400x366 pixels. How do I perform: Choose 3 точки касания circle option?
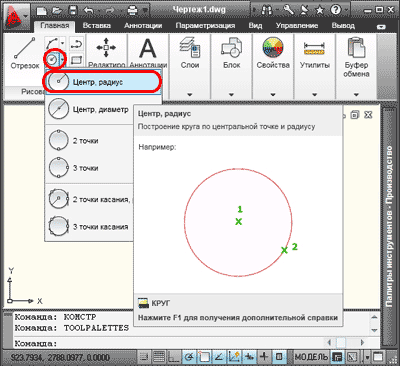point(89,227)
